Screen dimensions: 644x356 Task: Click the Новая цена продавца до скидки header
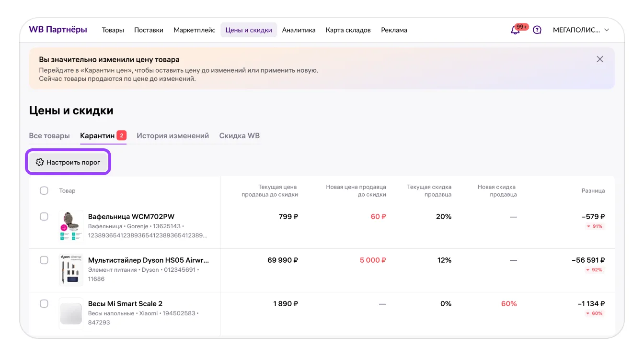(x=356, y=190)
